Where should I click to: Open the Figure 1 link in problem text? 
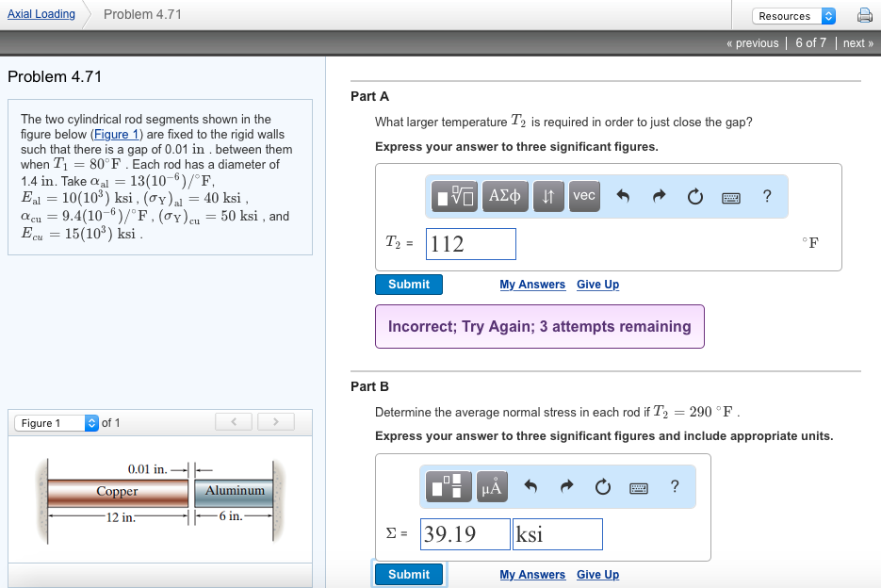(116, 135)
